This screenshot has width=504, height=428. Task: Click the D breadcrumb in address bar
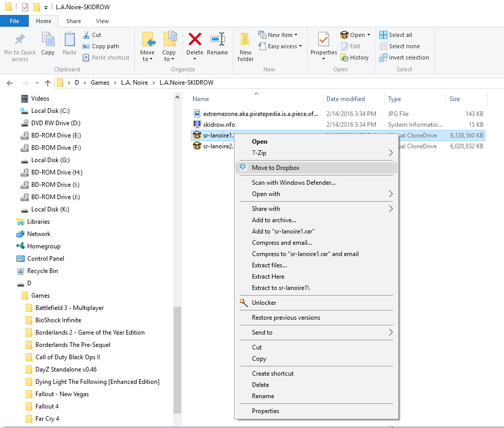coord(77,83)
